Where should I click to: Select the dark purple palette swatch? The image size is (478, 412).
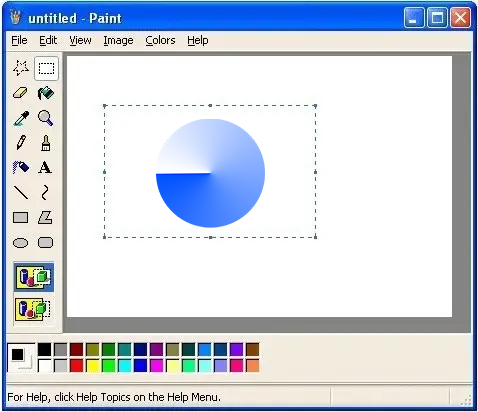(x=157, y=350)
